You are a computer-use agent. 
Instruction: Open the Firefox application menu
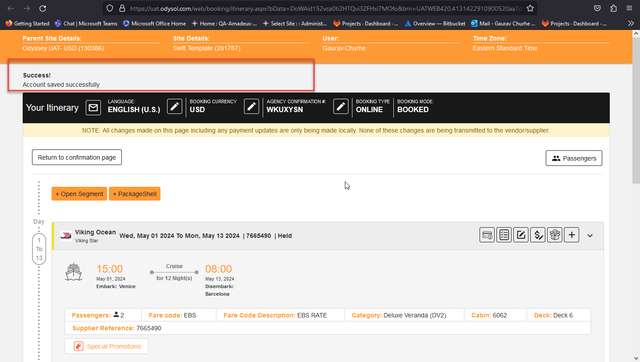pos(629,8)
